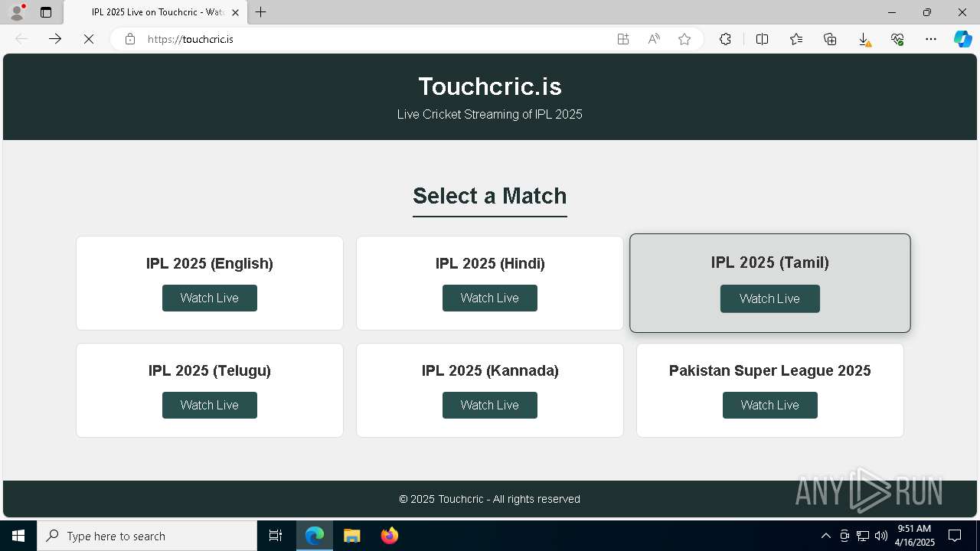This screenshot has height=551, width=980.
Task: Show Downloads with warning badge
Action: [864, 39]
